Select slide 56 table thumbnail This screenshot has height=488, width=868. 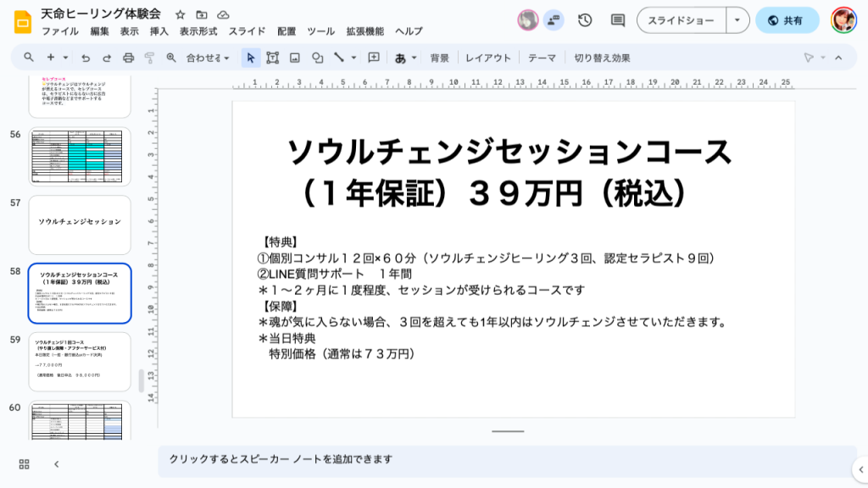80,157
